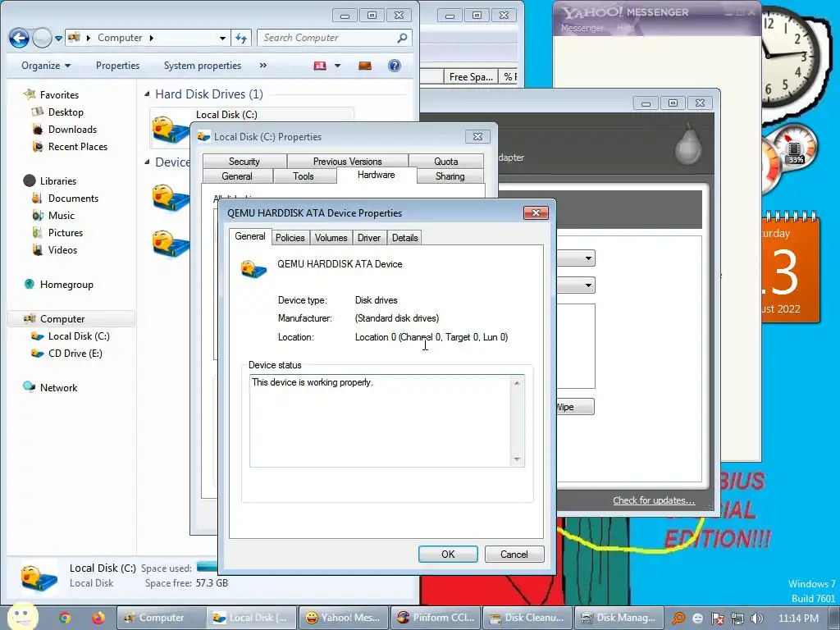This screenshot has width=840, height=630.
Task: Switch to Disk Cleanup taskbar button
Action: [x=527, y=618]
